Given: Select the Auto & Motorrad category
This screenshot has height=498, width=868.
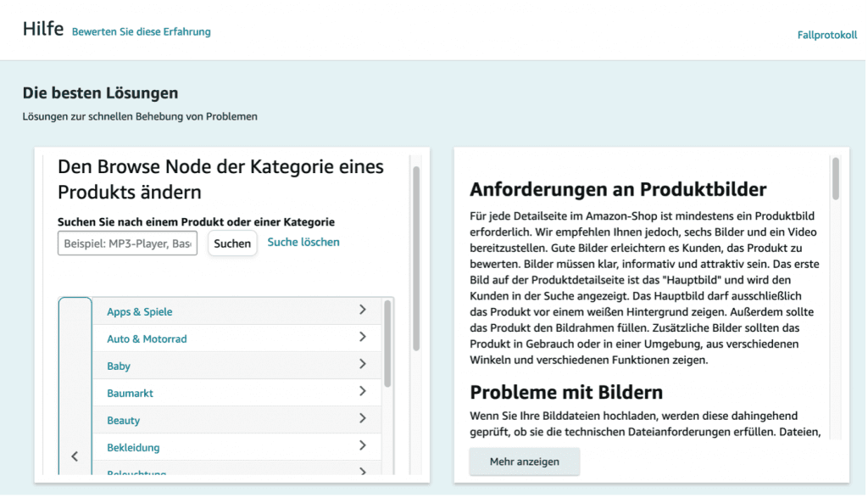Looking at the screenshot, I should [x=147, y=339].
